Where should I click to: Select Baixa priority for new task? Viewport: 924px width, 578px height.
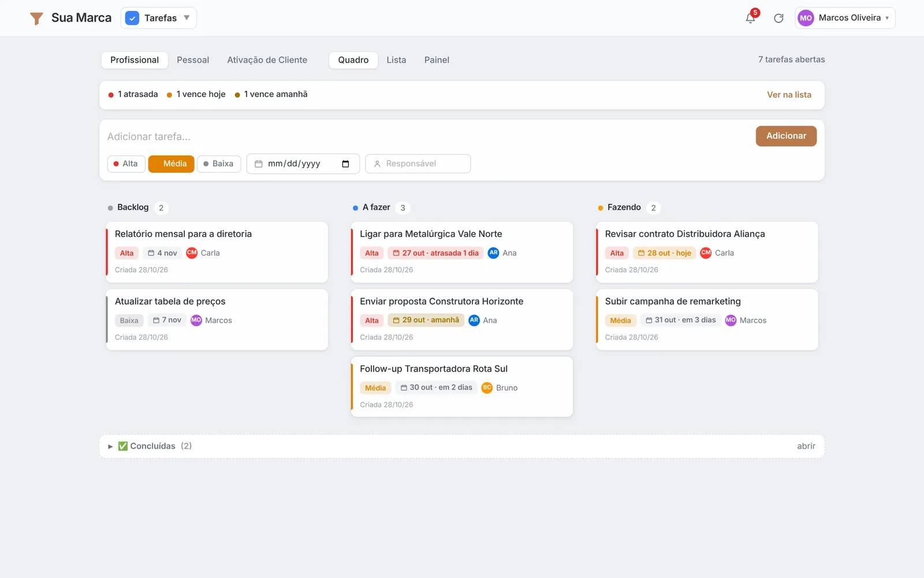219,164
